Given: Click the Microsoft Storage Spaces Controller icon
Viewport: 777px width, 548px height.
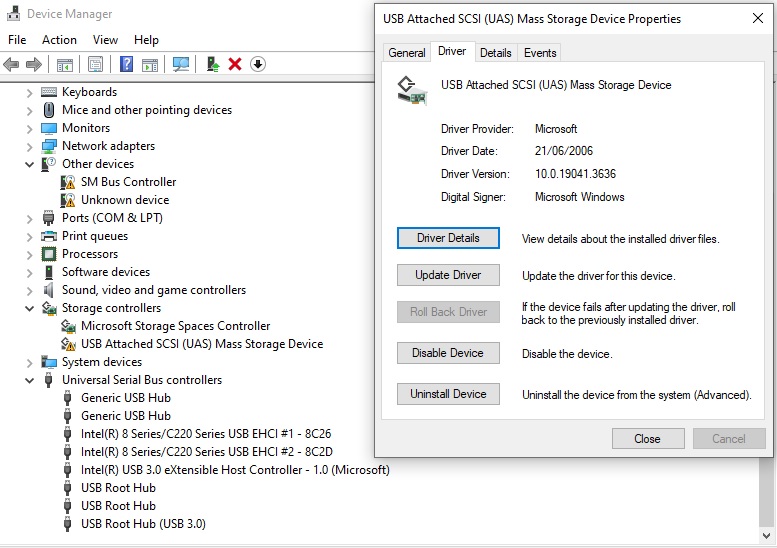Looking at the screenshot, I should 68,326.
